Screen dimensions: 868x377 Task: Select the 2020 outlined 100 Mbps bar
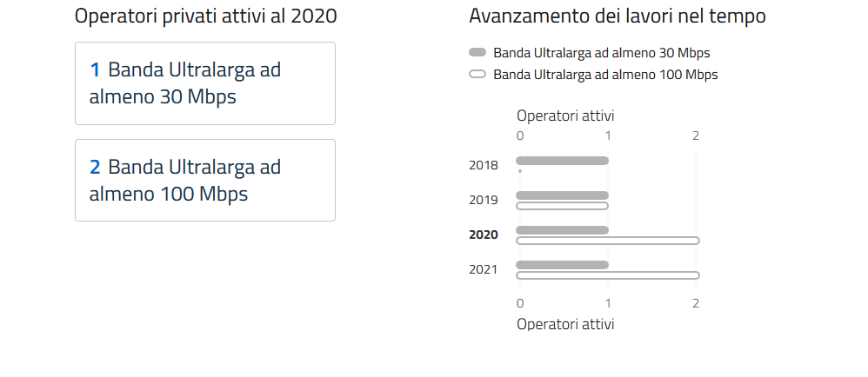click(607, 241)
